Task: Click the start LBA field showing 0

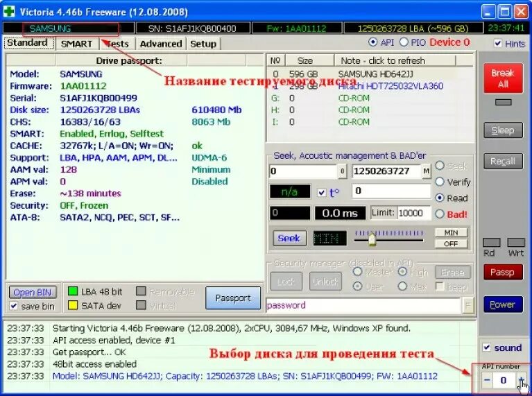Action: 303,171
